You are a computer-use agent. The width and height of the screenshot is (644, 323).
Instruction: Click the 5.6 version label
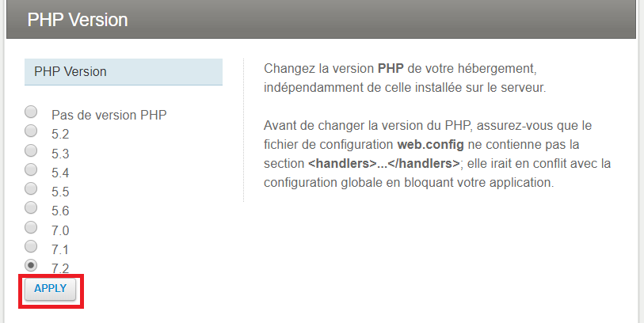(60, 211)
